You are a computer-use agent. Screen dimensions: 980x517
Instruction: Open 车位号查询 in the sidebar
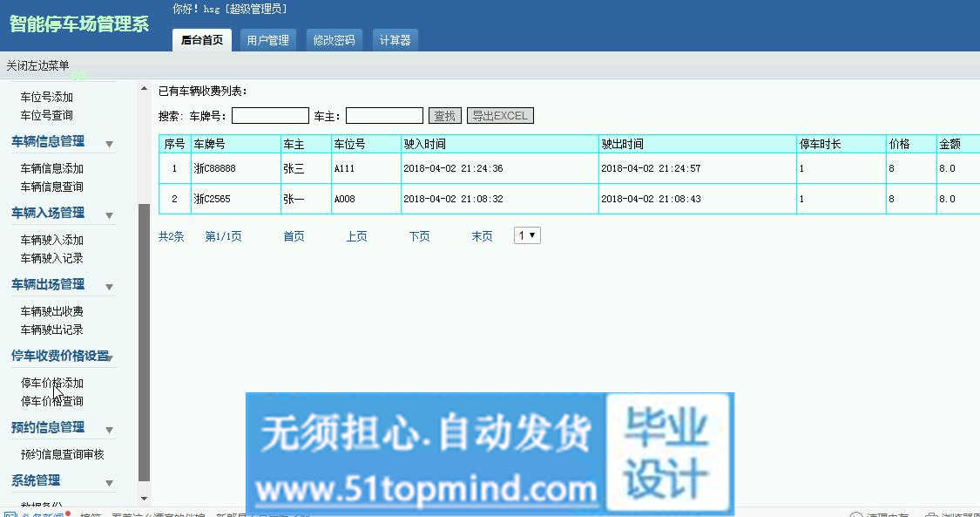pyautogui.click(x=47, y=115)
